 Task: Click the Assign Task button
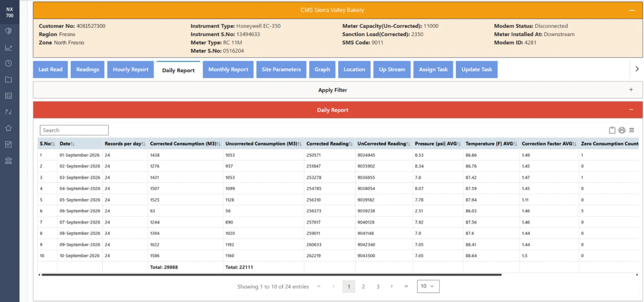tap(433, 70)
